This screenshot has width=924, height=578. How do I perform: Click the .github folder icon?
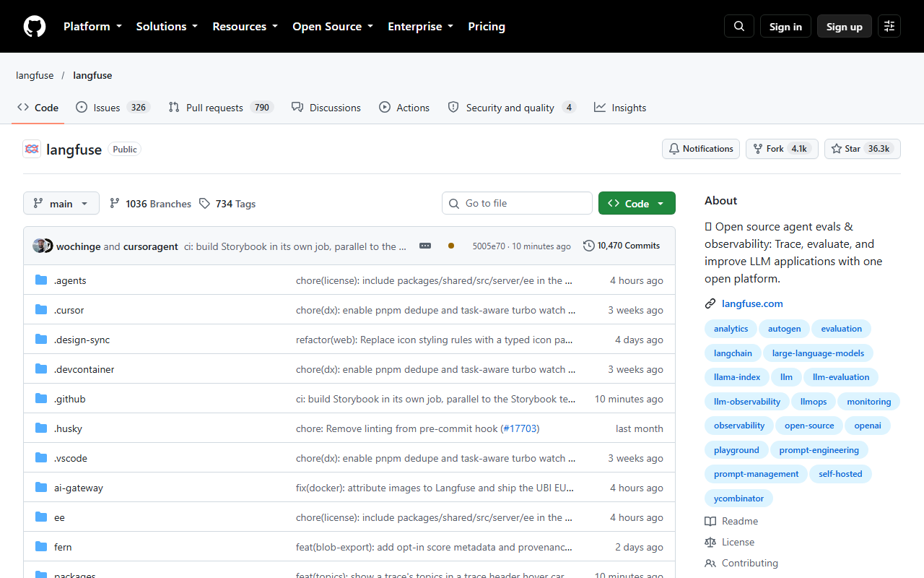[x=41, y=399]
